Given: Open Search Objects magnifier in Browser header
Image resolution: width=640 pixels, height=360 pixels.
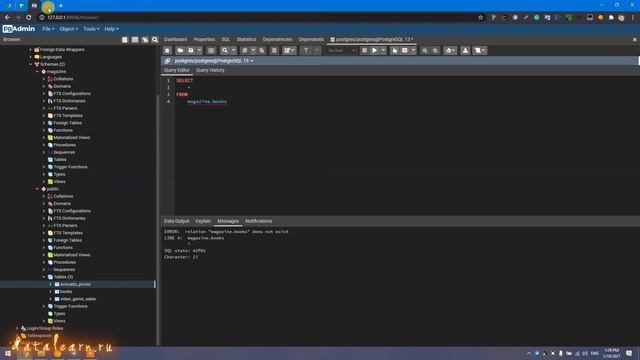Looking at the screenshot, I should point(155,40).
